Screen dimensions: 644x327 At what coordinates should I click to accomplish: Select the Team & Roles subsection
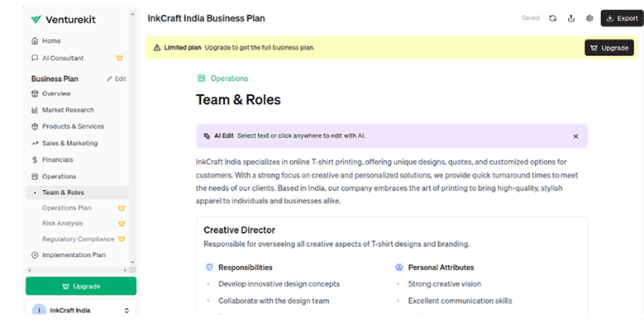click(x=77, y=192)
